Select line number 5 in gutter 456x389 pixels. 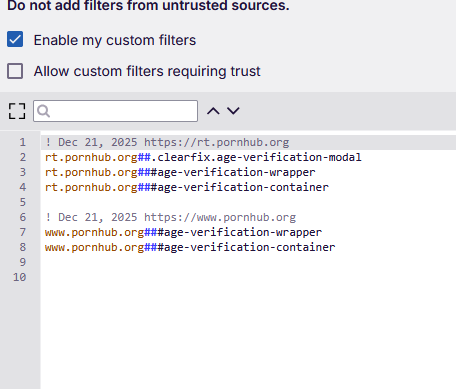click(x=22, y=202)
